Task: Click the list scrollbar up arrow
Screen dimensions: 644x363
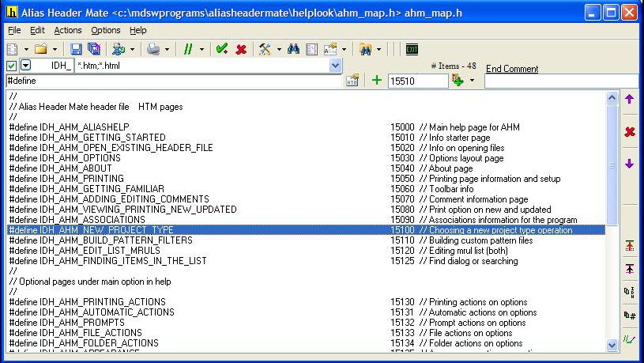Action: 612,97
